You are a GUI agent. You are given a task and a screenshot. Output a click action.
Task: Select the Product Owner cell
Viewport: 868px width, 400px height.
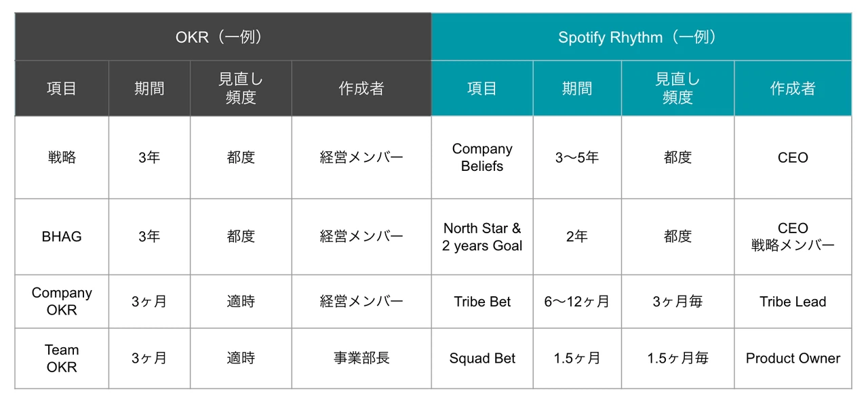(x=793, y=359)
